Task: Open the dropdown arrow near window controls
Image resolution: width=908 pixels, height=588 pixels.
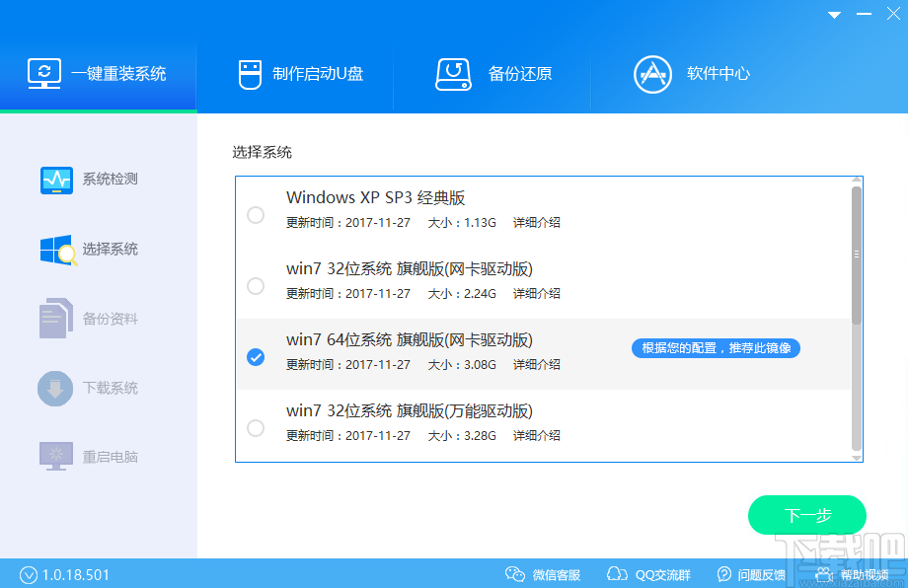Action: [832, 15]
